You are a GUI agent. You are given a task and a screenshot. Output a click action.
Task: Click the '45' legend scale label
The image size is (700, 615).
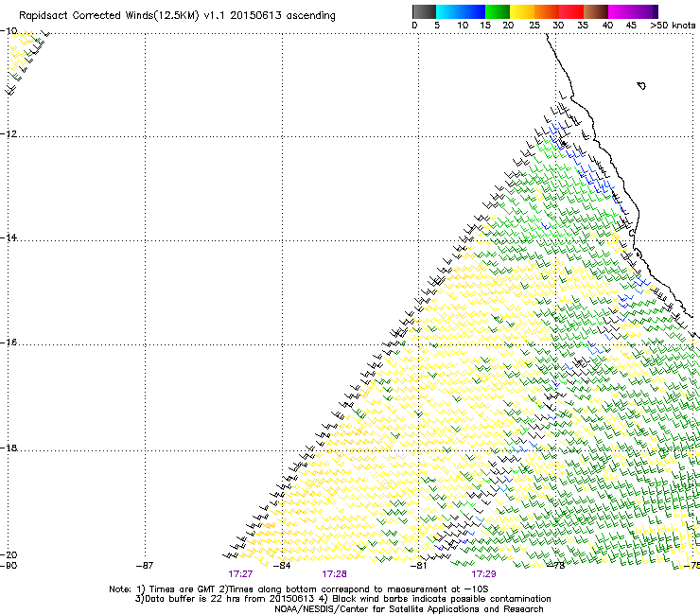[631, 26]
